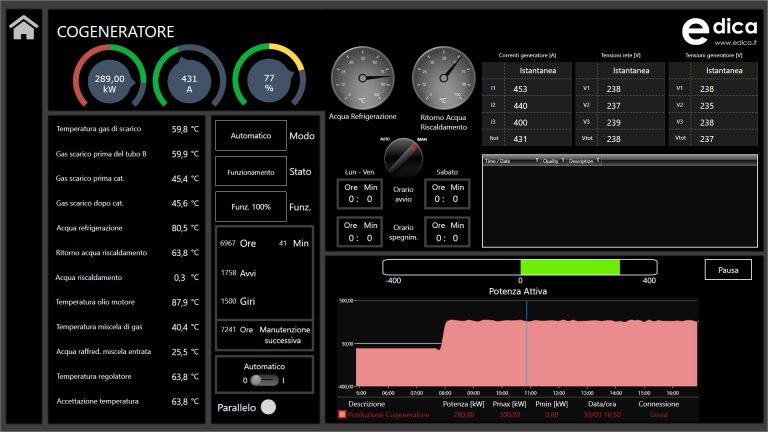Click the green Potenza Attiva power bar
The width and height of the screenshot is (768, 432).
[570, 267]
